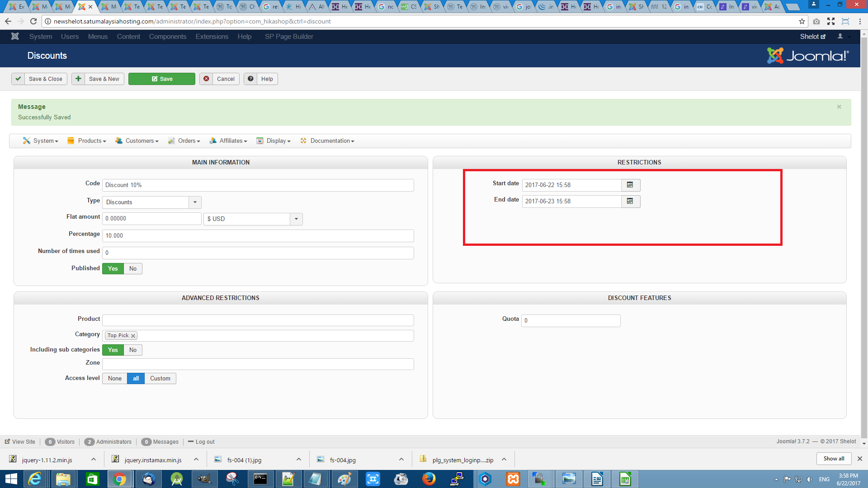Viewport: 868px width, 488px height.
Task: Launch Firefox from the Windows taskbar
Action: pos(429,479)
